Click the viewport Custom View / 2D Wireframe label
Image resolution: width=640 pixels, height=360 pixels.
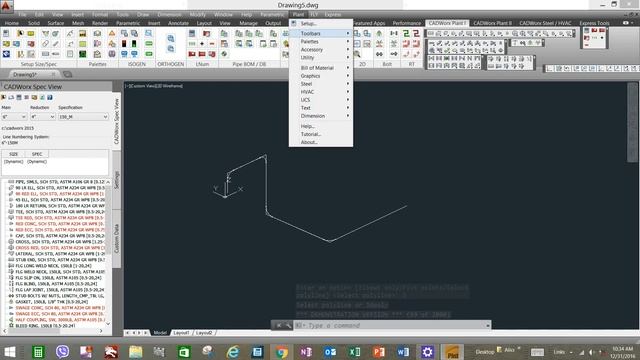pyautogui.click(x=154, y=86)
